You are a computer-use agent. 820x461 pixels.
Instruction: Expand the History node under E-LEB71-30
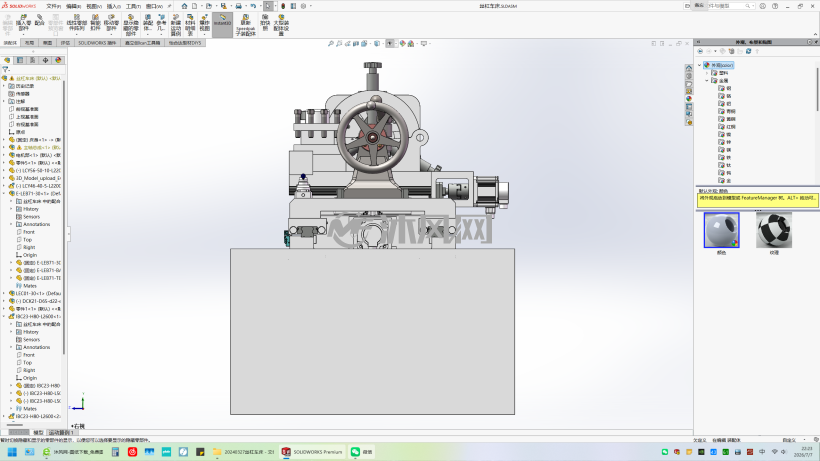(12, 209)
